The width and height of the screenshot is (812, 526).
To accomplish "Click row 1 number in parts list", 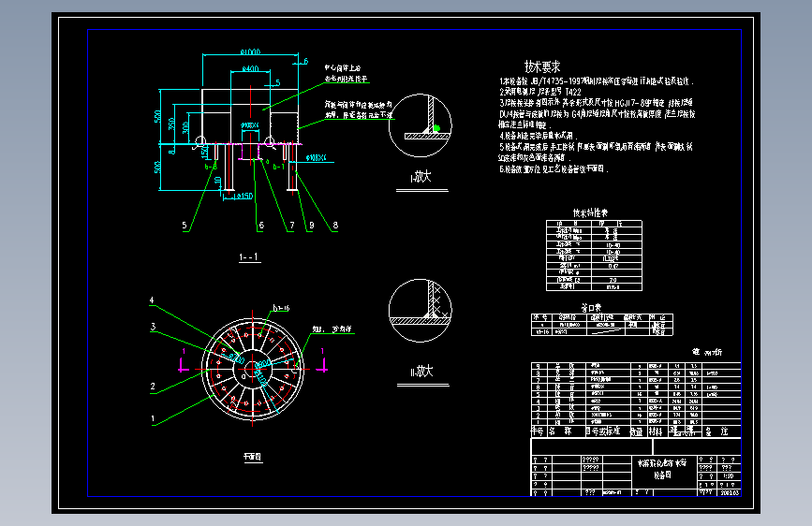I will click(539, 422).
